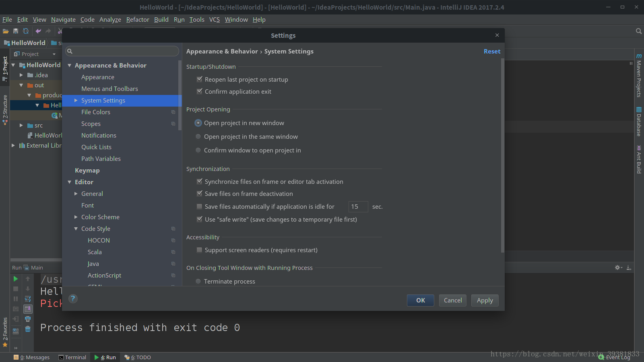Screen dimensions: 644x362
Task: Open the Database side panel
Action: [x=639, y=121]
